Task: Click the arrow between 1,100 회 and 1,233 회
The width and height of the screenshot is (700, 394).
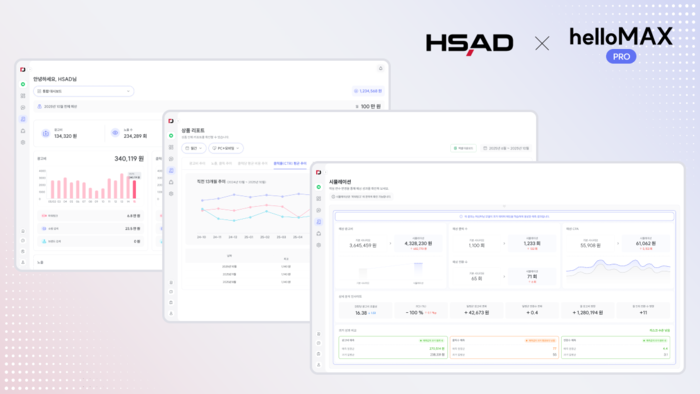Action: pos(504,244)
